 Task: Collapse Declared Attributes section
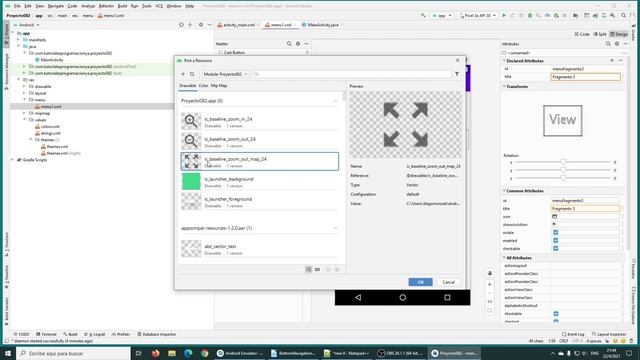pos(504,60)
